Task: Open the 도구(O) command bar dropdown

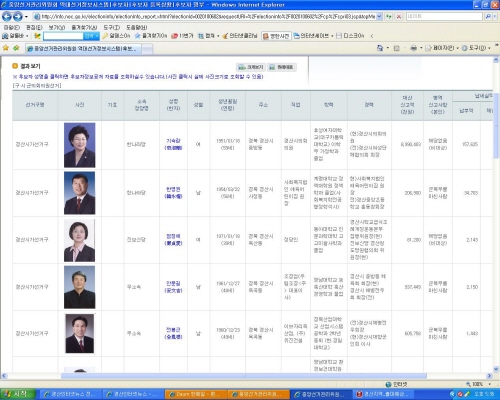Action: click(x=476, y=48)
